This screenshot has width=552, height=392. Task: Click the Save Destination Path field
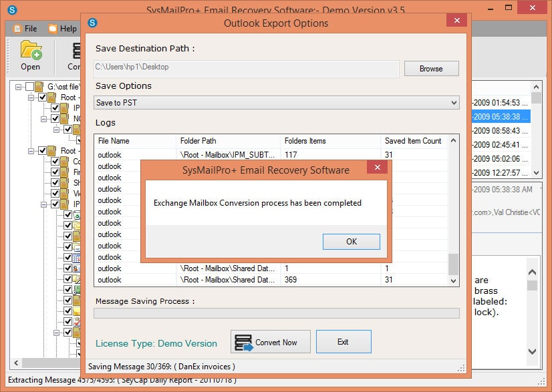pos(247,68)
